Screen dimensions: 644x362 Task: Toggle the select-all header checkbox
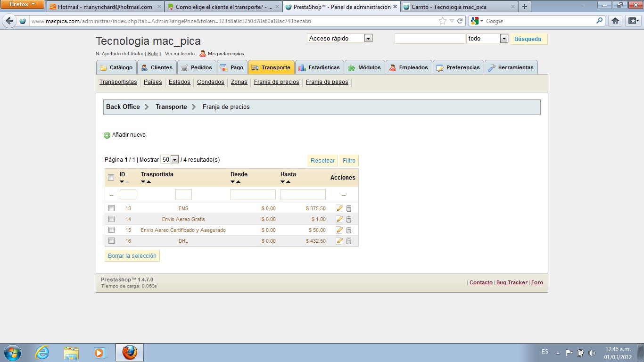click(111, 178)
